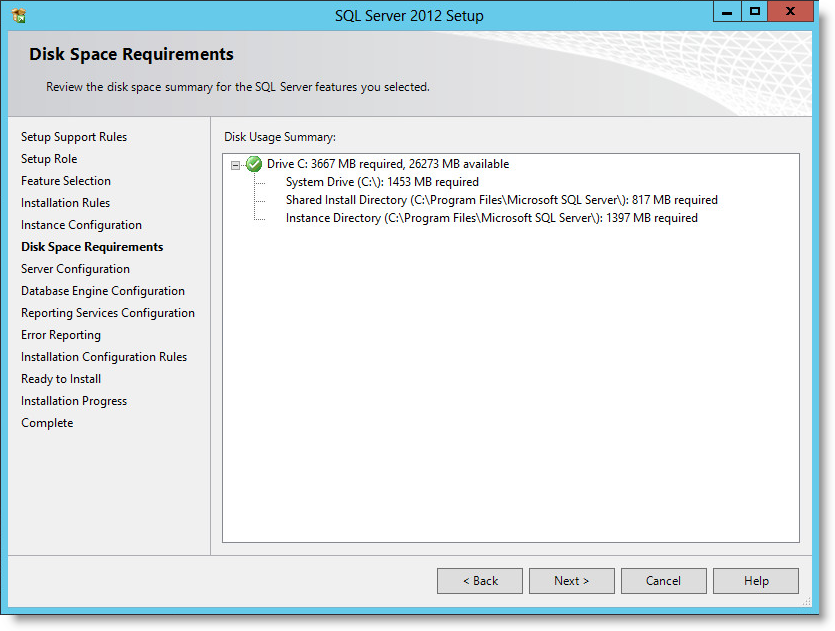The width and height of the screenshot is (835, 631).
Task: Proceed with the Next > button
Action: coord(571,580)
